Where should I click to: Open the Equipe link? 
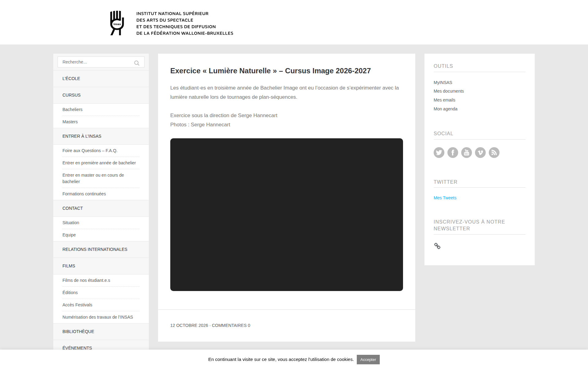point(69,235)
